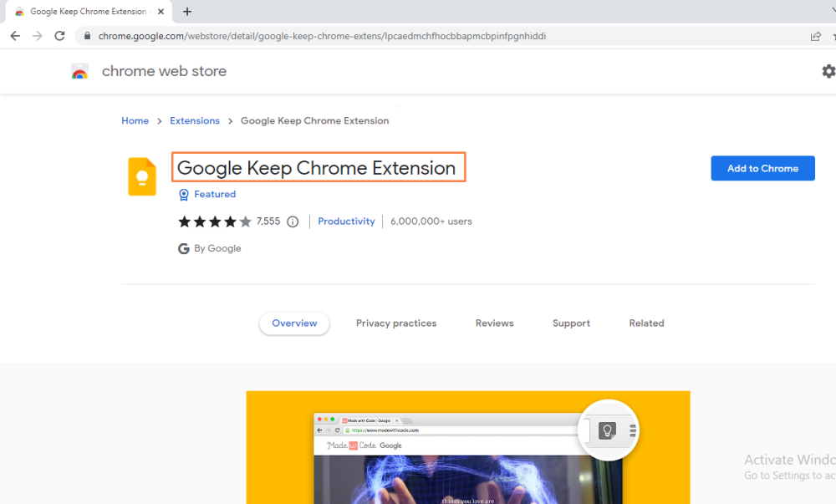Click the share page icon in address bar
Viewport: 836px width, 504px height.
point(815,36)
